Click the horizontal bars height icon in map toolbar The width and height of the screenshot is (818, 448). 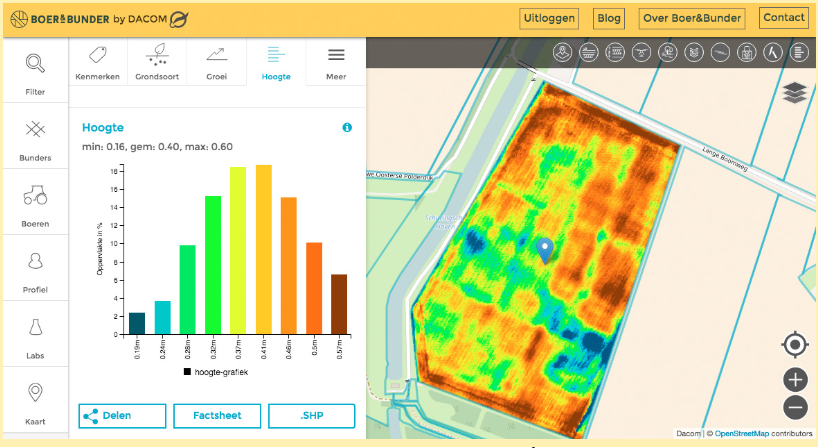[x=799, y=52]
